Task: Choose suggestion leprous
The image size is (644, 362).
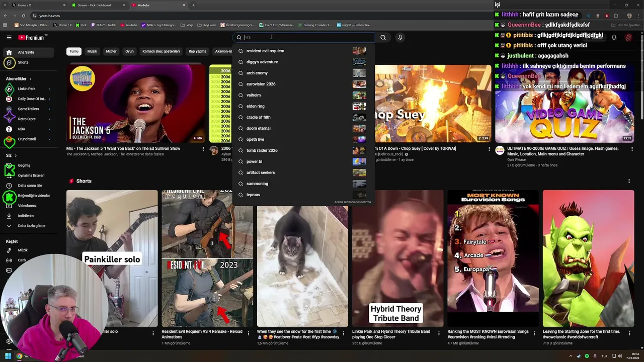Action: coord(302,195)
